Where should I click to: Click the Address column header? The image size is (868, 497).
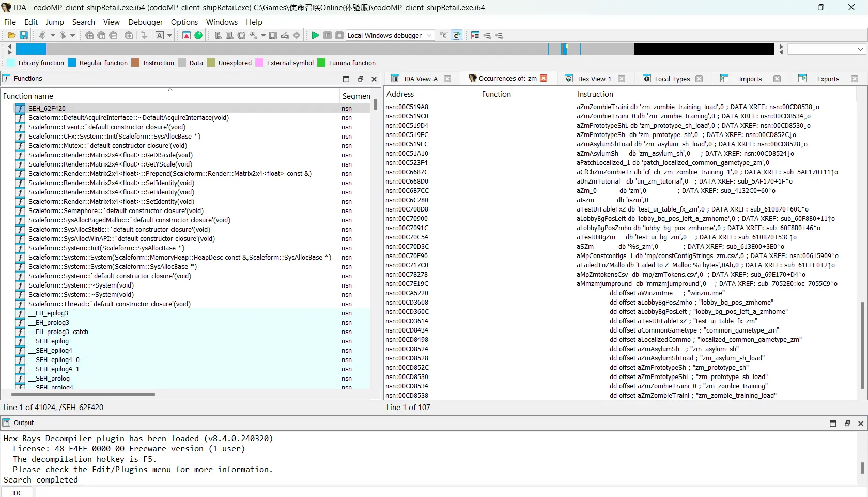coord(431,94)
